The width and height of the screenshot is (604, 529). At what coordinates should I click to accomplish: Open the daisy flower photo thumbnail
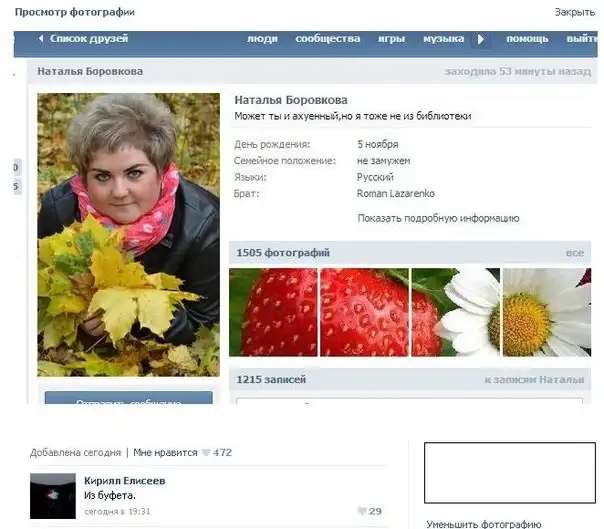click(x=546, y=312)
